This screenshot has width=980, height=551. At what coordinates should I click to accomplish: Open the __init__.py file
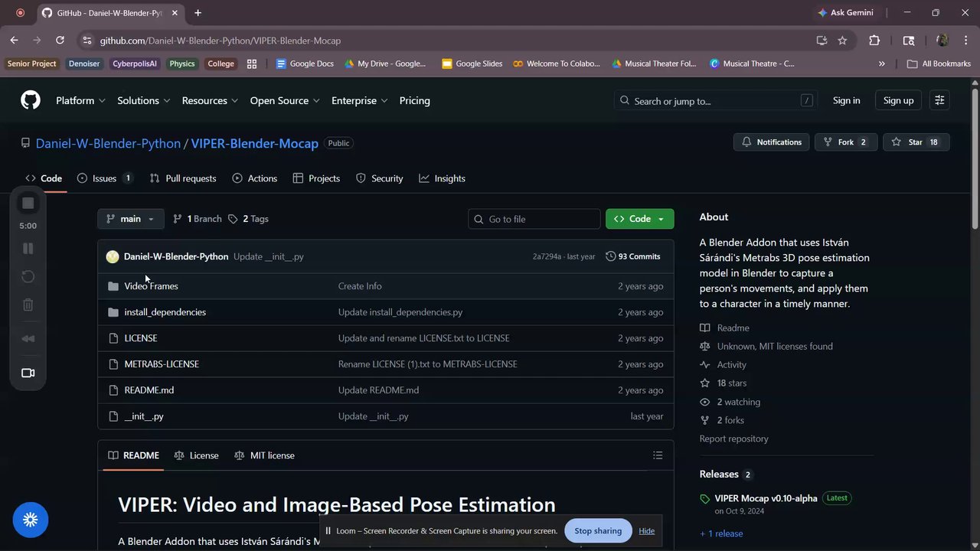pyautogui.click(x=144, y=416)
